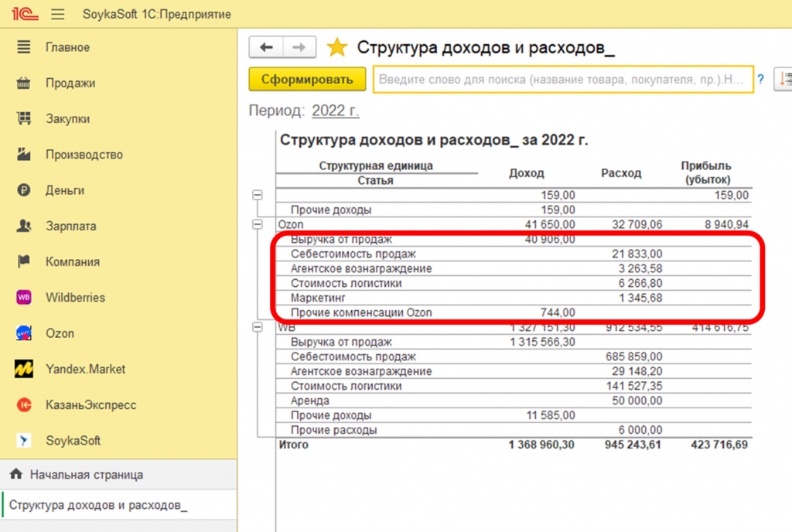Click the 1C logo icon
The height and width of the screenshot is (532, 792).
tap(21, 14)
